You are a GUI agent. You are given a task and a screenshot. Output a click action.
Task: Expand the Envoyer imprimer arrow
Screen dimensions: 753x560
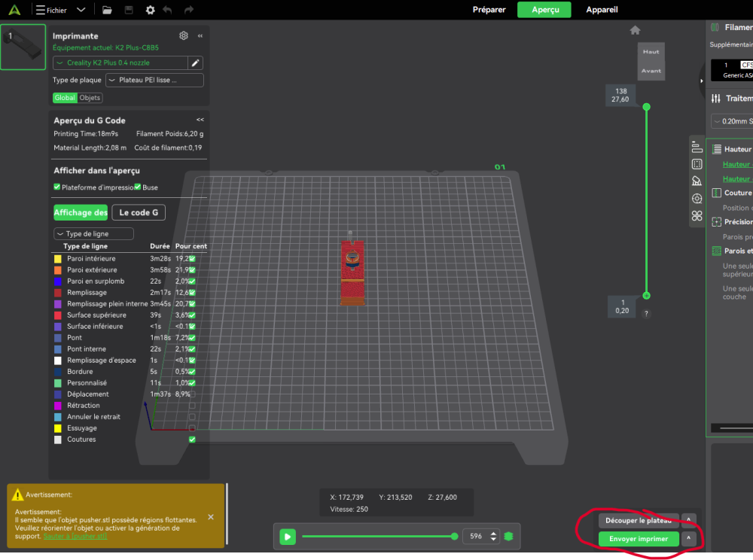click(689, 539)
